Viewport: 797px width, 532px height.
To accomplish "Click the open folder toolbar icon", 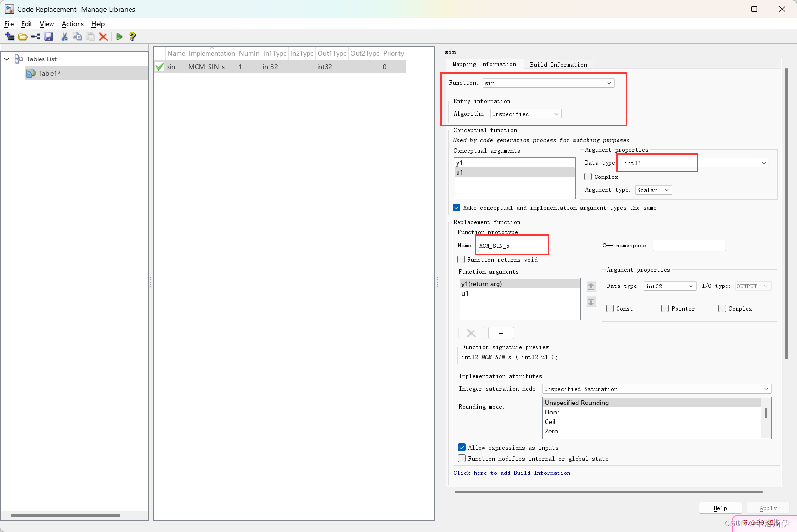I will pos(22,37).
